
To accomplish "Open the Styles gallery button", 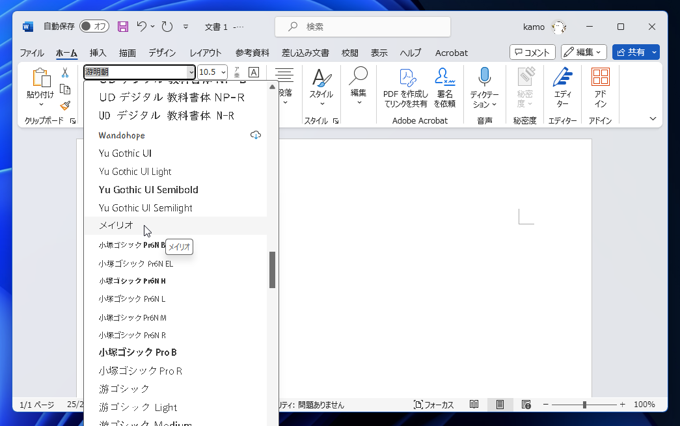I will click(x=321, y=88).
